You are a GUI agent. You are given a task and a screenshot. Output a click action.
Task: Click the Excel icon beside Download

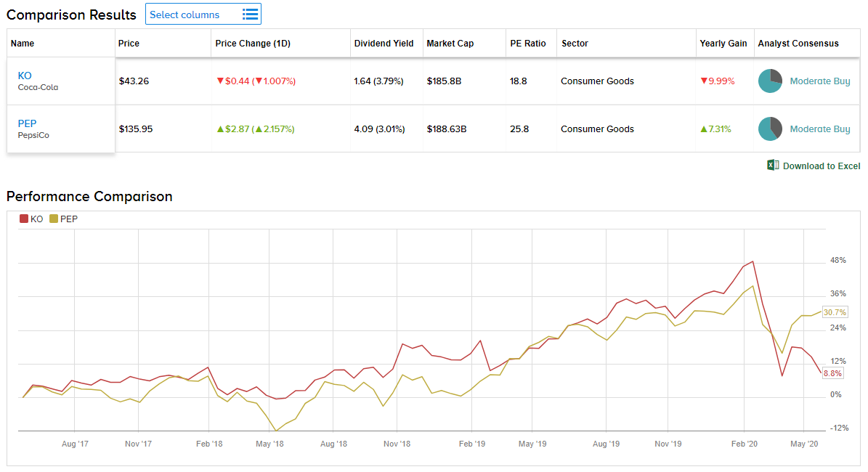click(773, 166)
